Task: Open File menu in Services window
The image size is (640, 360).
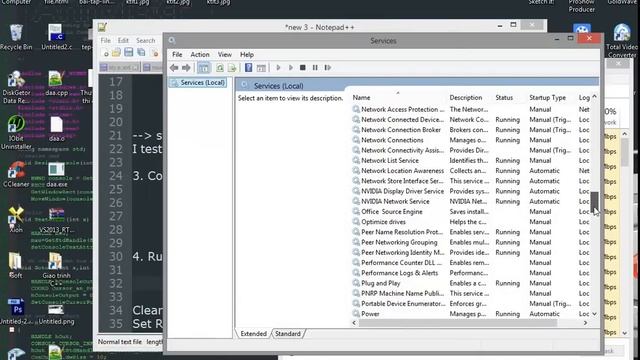Action: [x=177, y=55]
